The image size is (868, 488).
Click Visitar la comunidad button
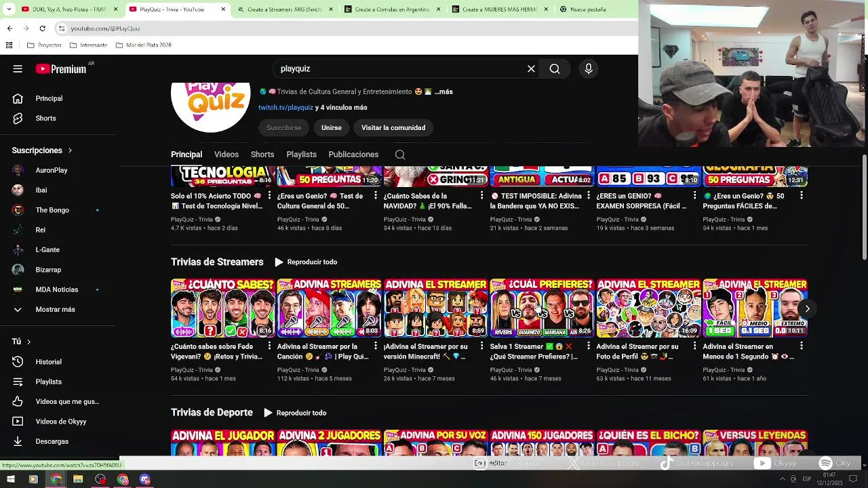point(393,127)
